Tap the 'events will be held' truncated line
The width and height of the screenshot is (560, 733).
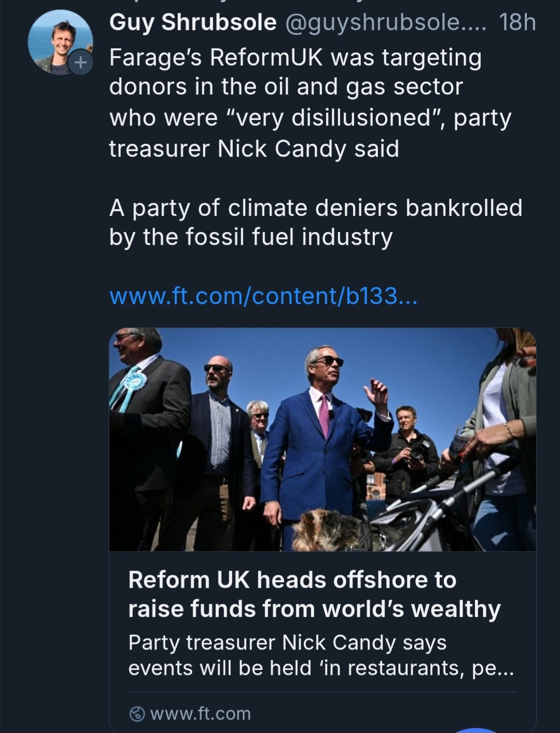(x=321, y=668)
